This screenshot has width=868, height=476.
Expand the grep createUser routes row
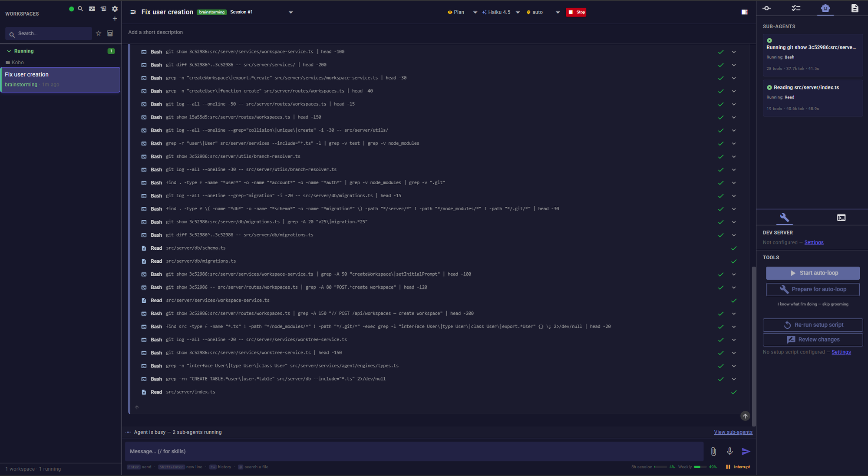point(734,91)
